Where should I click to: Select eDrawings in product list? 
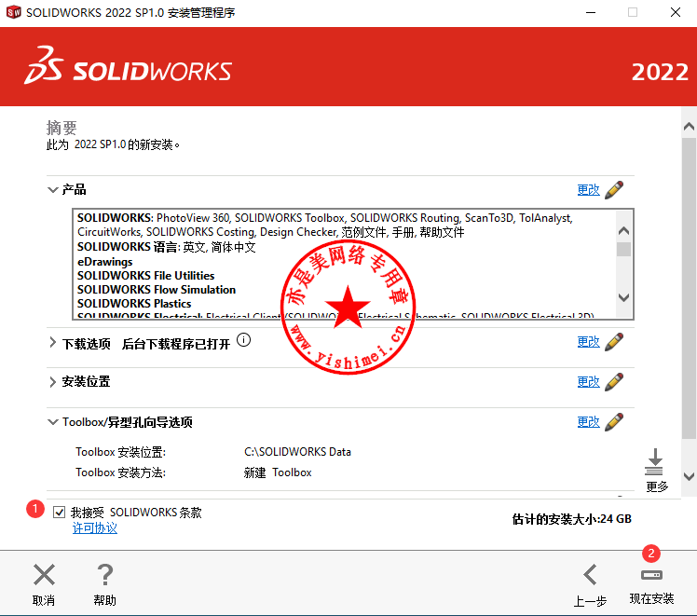[x=105, y=262]
